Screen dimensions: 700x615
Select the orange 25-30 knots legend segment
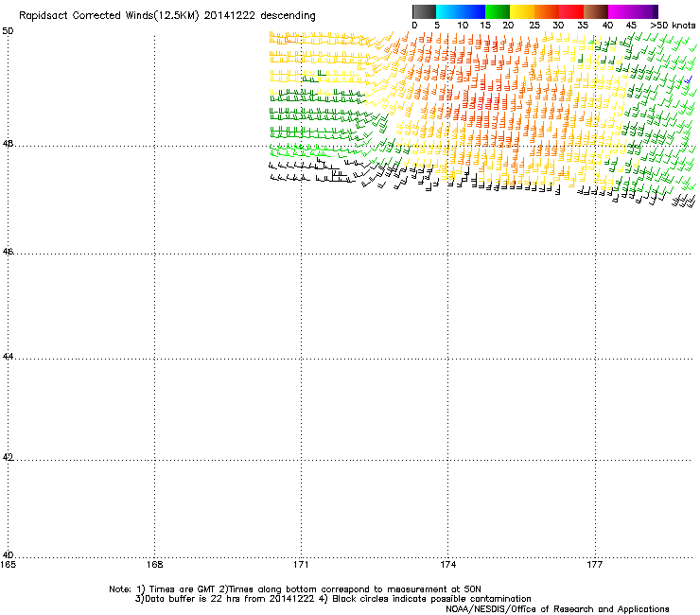pyautogui.click(x=547, y=11)
